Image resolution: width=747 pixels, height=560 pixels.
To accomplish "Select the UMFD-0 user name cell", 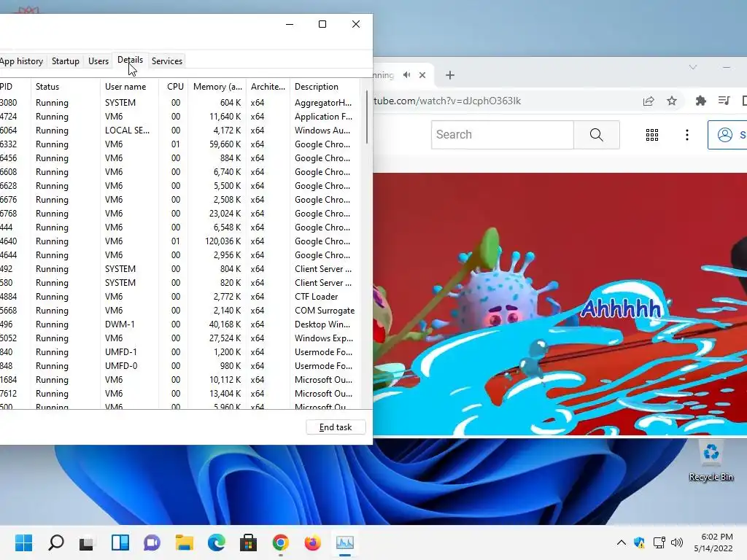I will 121,366.
